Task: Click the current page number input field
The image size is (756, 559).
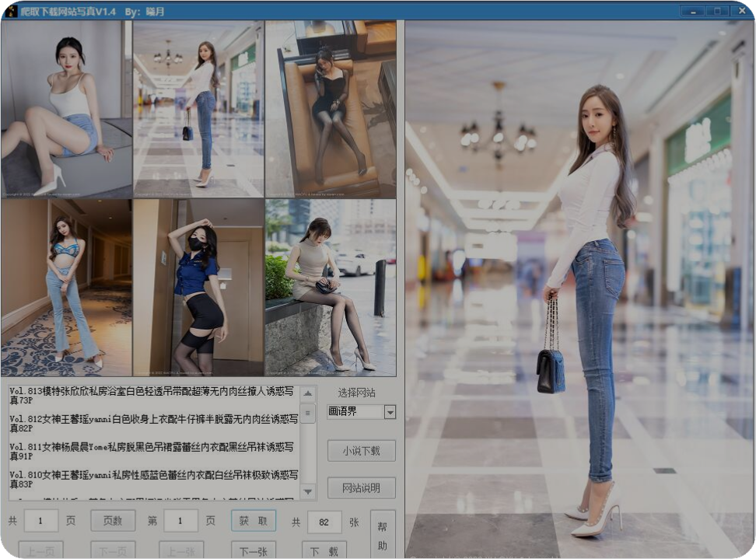Action: pyautogui.click(x=180, y=521)
